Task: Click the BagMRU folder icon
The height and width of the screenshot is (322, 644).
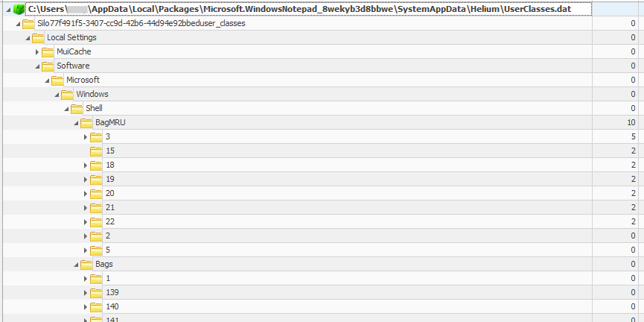Action: tap(86, 122)
